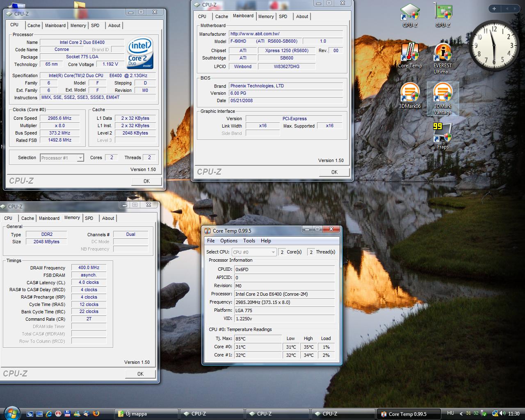Screen dimensions: 525x420
Task: Click the CAS# Latency 4.0 clocks field
Action: 89,282
